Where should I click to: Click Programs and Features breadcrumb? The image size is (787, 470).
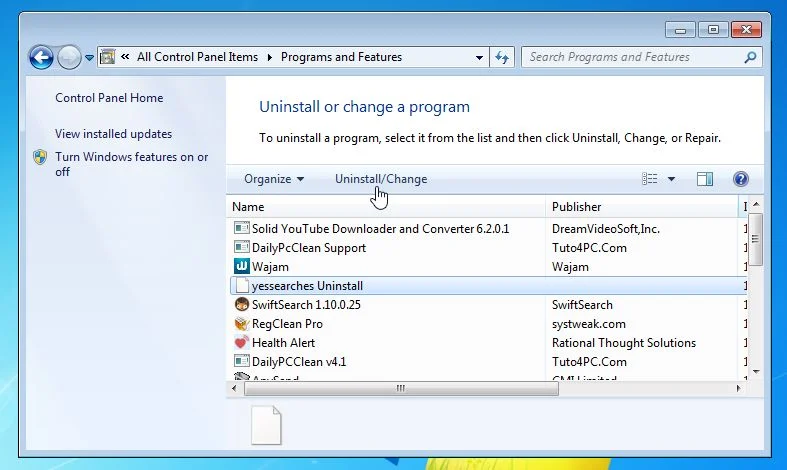point(341,57)
